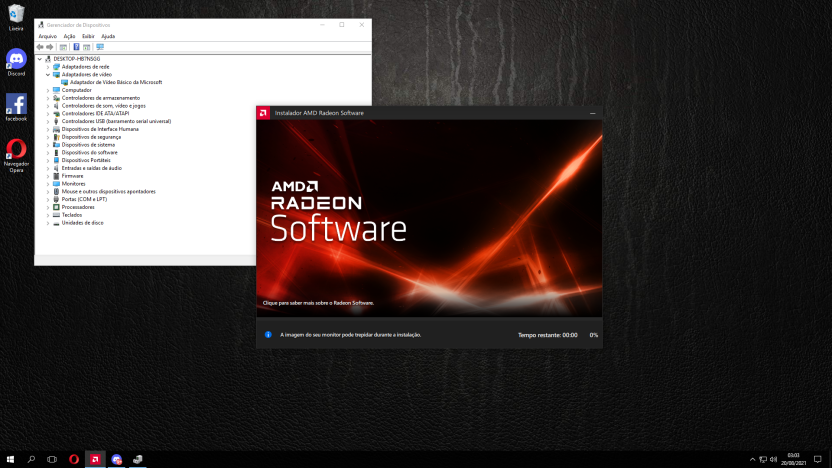Expand Controladores USB category
Viewport: 832px width, 468px height.
48,122
